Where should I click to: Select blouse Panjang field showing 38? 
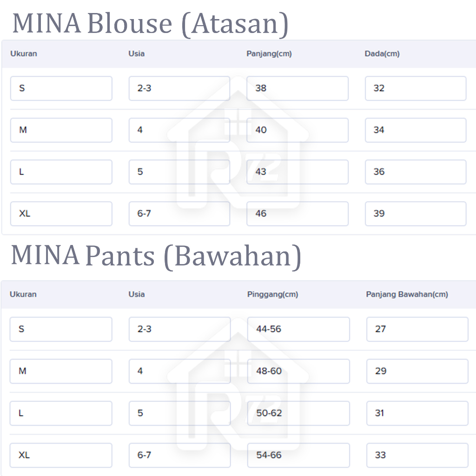coord(297,88)
